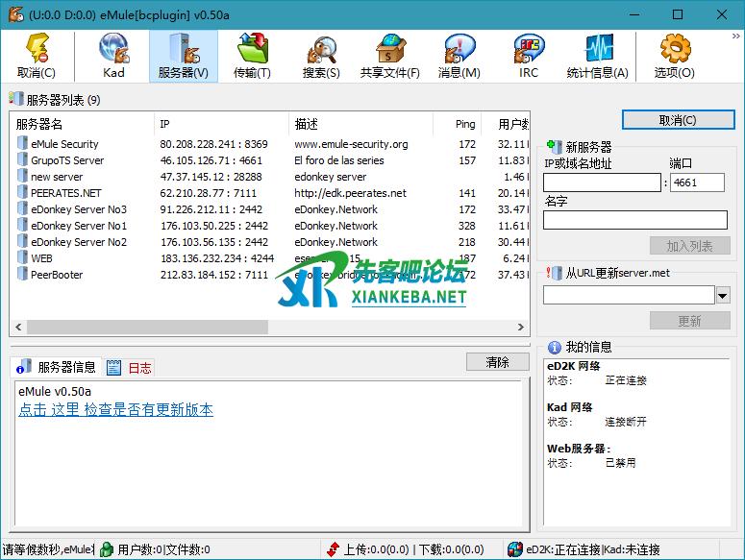Focus the IP or domain address field
745x560 pixels.
[602, 183]
